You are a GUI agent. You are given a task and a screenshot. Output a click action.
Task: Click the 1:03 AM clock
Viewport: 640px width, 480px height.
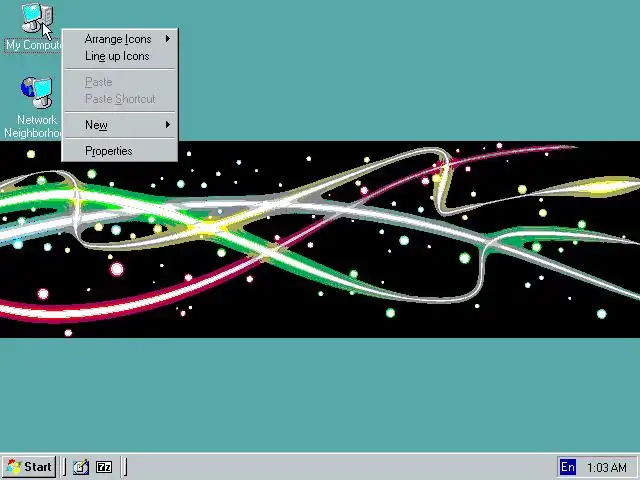pos(607,467)
